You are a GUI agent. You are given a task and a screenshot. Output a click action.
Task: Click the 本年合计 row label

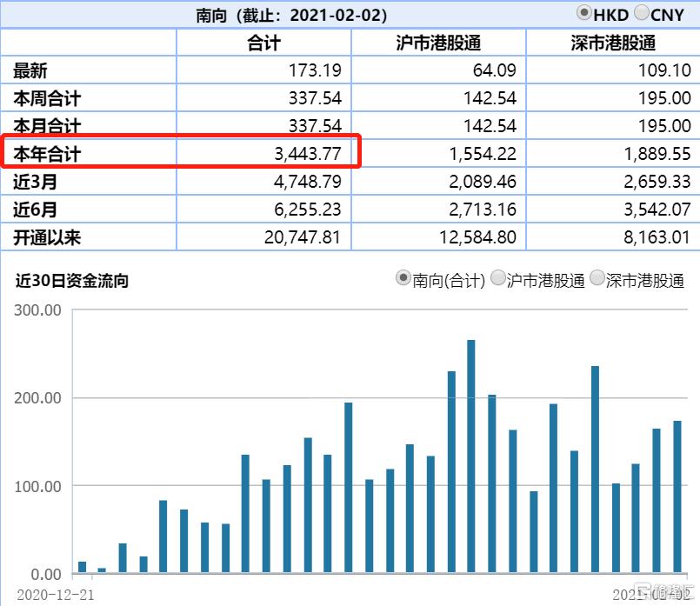pos(47,154)
